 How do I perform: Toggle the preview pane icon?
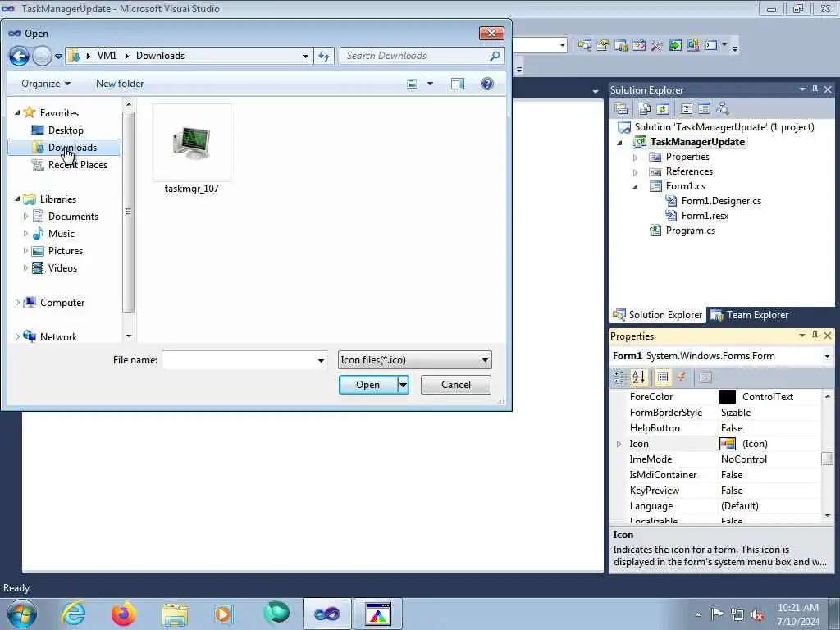(458, 84)
